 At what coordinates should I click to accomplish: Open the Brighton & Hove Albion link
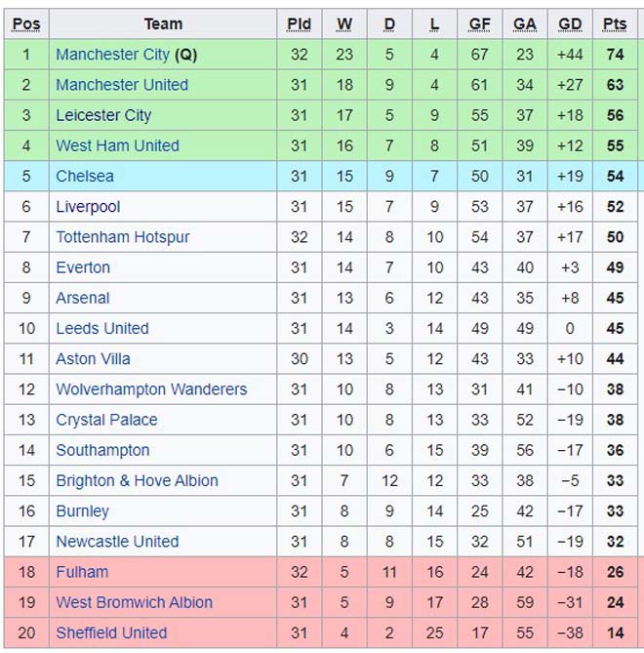tap(137, 480)
